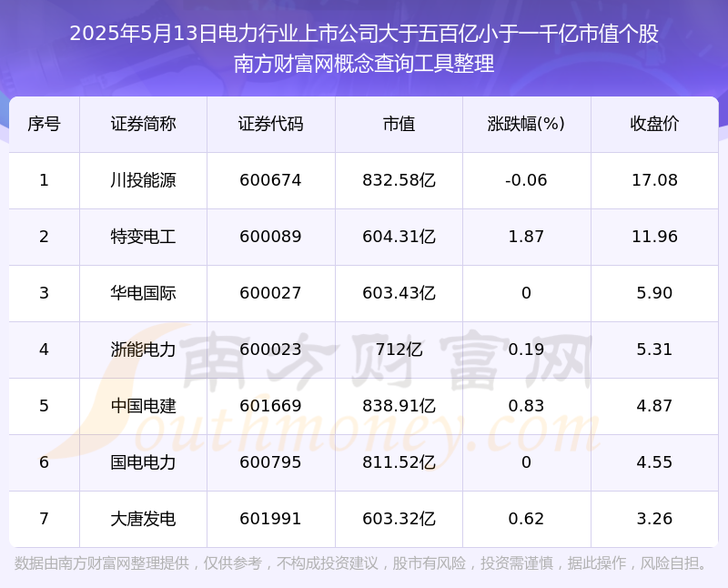Click market value 811.52亿
The width and height of the screenshot is (728, 588).
399,462
